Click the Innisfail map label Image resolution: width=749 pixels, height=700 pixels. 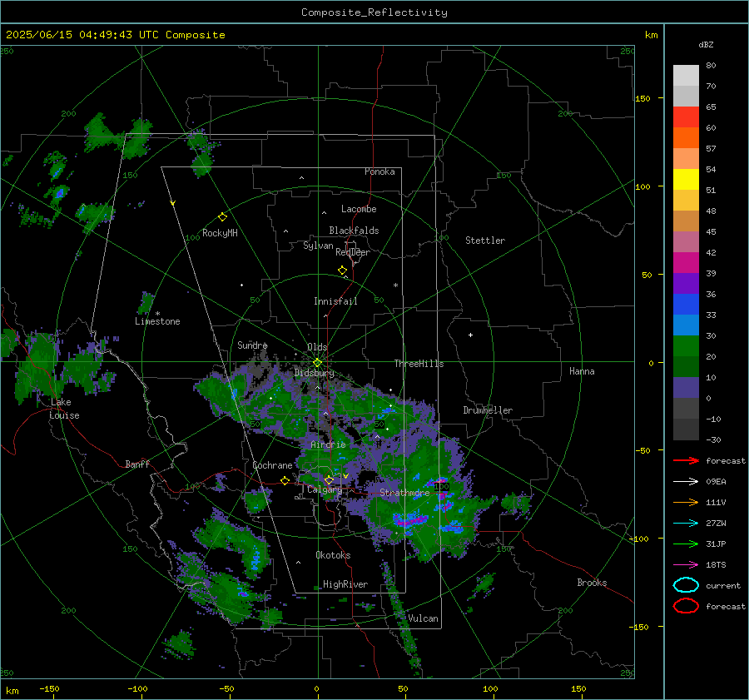(335, 301)
